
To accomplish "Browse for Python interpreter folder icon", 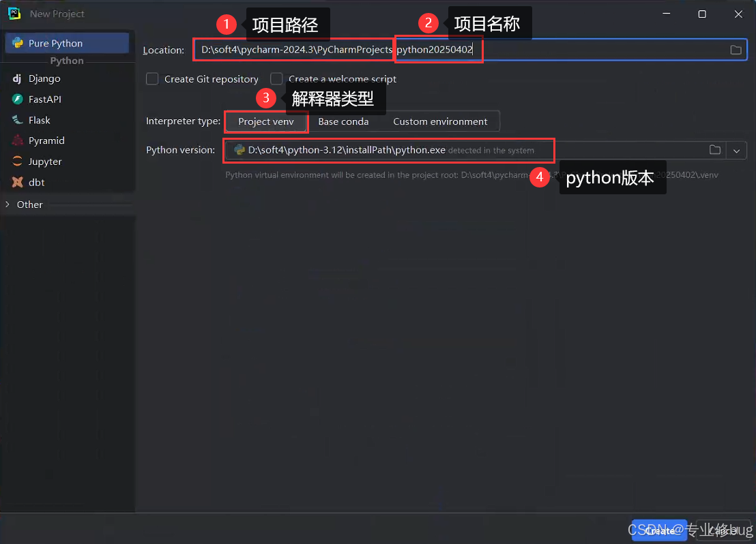I will pyautogui.click(x=715, y=150).
